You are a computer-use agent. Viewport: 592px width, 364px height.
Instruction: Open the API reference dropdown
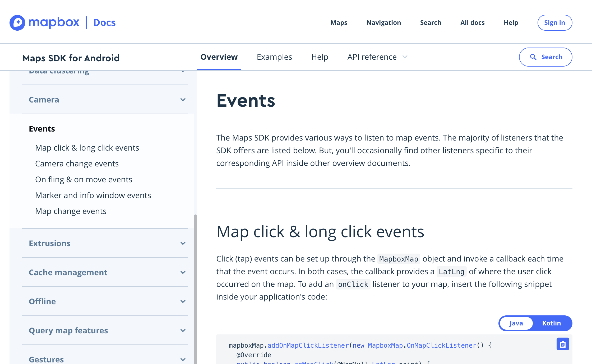click(377, 57)
